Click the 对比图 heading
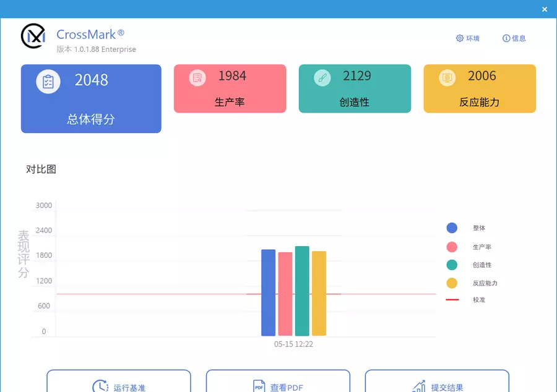This screenshot has height=392, width=557. tap(41, 169)
